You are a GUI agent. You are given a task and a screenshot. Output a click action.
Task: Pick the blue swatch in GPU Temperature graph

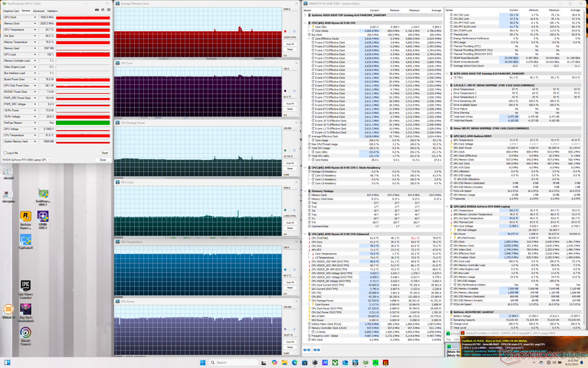pos(285,270)
